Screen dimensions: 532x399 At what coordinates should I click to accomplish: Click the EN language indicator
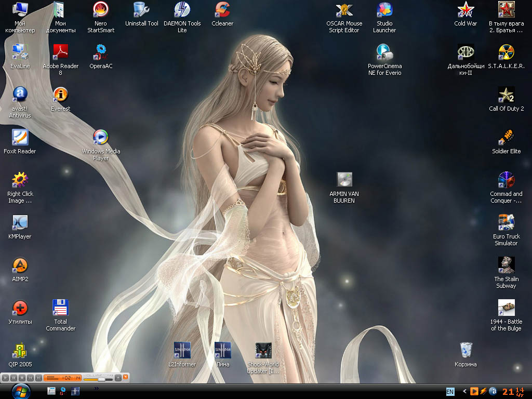tap(450, 392)
